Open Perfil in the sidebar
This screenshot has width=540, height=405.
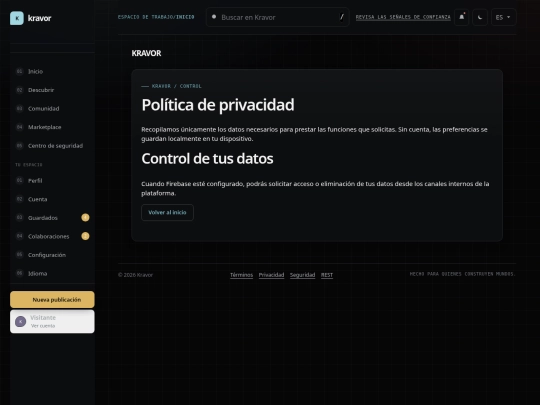coord(52,180)
